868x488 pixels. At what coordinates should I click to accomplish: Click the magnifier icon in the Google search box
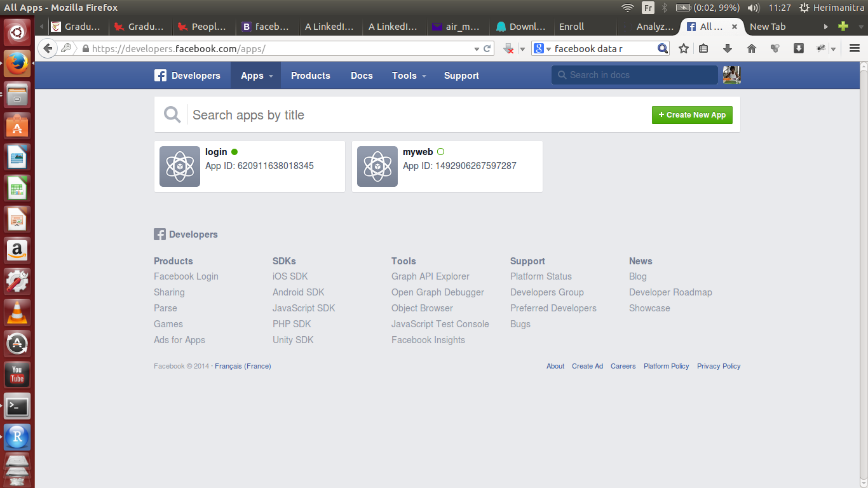(x=662, y=48)
